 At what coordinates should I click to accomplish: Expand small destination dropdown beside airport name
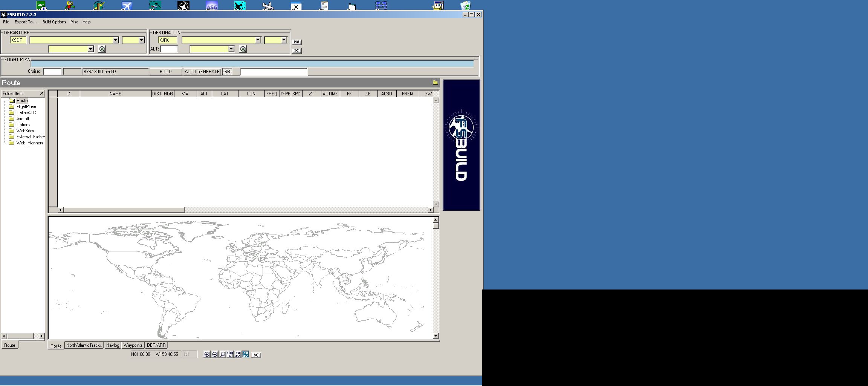point(284,40)
